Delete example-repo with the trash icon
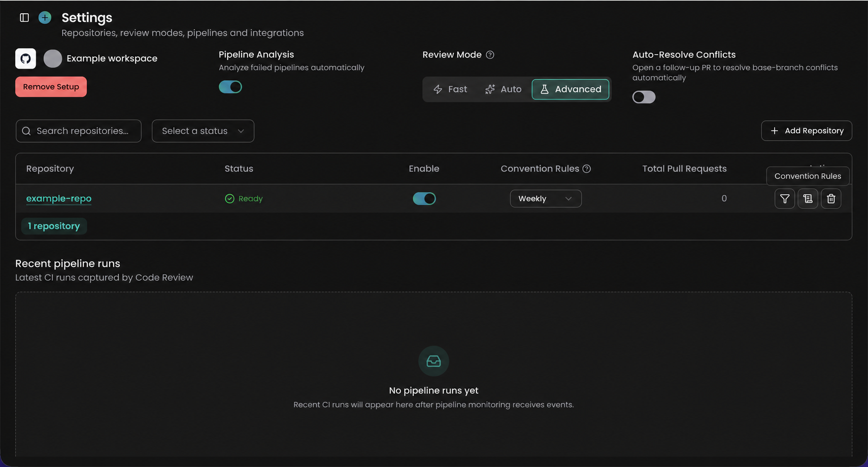Screen dimensions: 868x467 tap(831, 198)
